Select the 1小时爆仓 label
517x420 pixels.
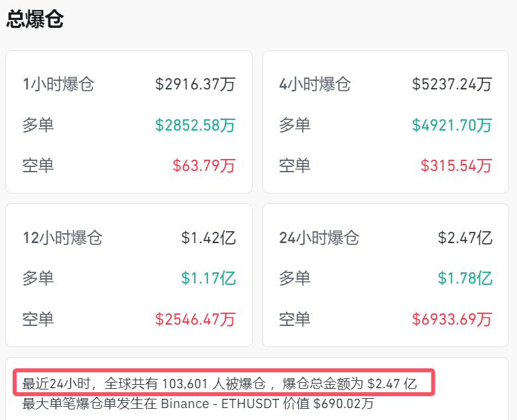[x=58, y=84]
